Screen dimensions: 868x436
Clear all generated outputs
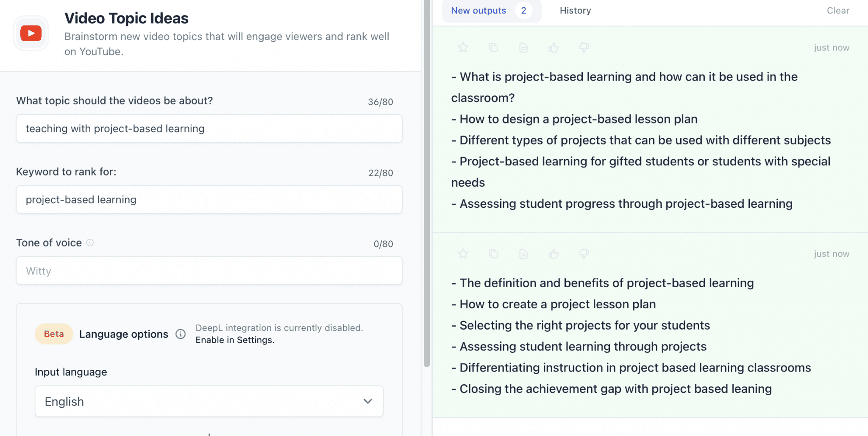click(x=838, y=11)
